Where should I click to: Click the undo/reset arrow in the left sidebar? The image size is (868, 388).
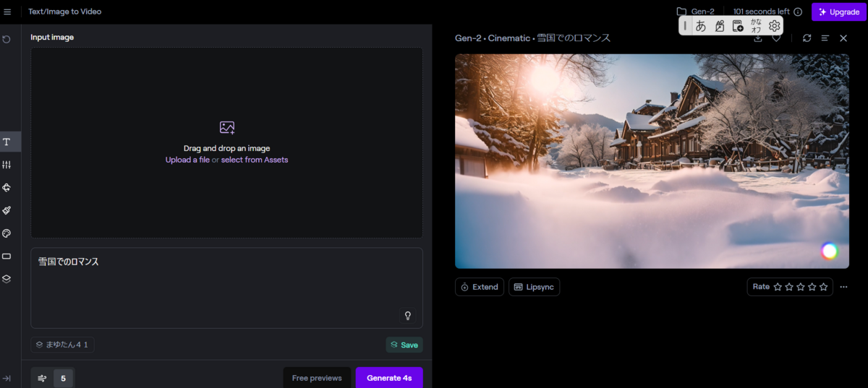(7, 39)
